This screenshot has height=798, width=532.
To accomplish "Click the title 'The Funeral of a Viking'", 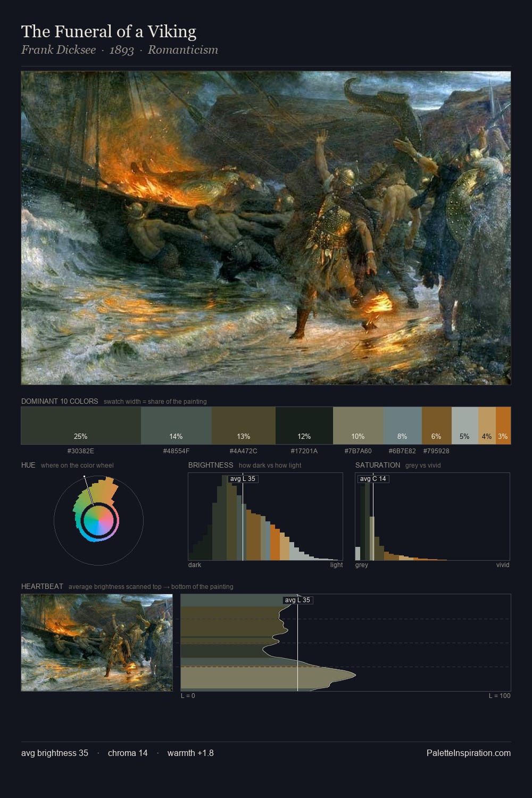I will click(x=109, y=31).
